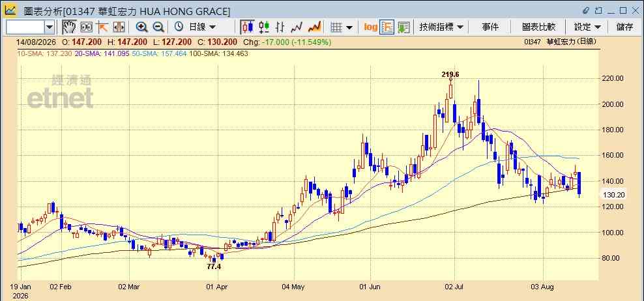This screenshot has height=301, width=644.
Task: Click the 01347 華虹宏力(日線) label
Action: click(560, 42)
